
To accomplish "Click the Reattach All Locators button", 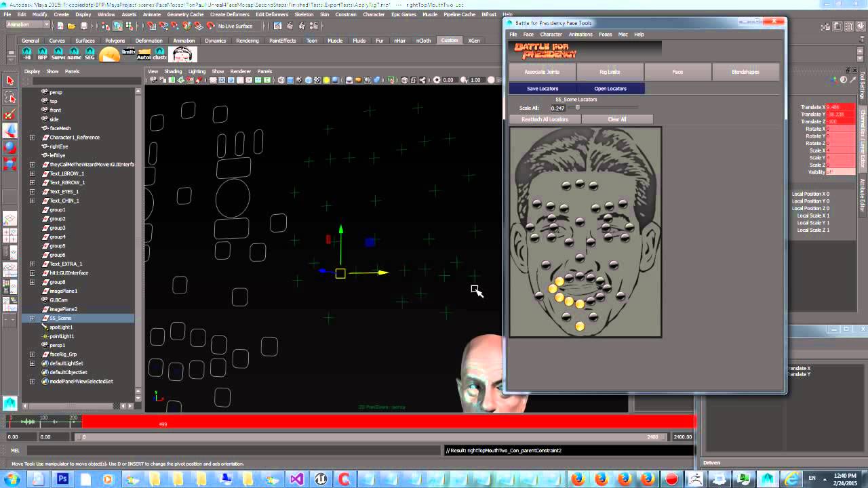I will pos(545,119).
